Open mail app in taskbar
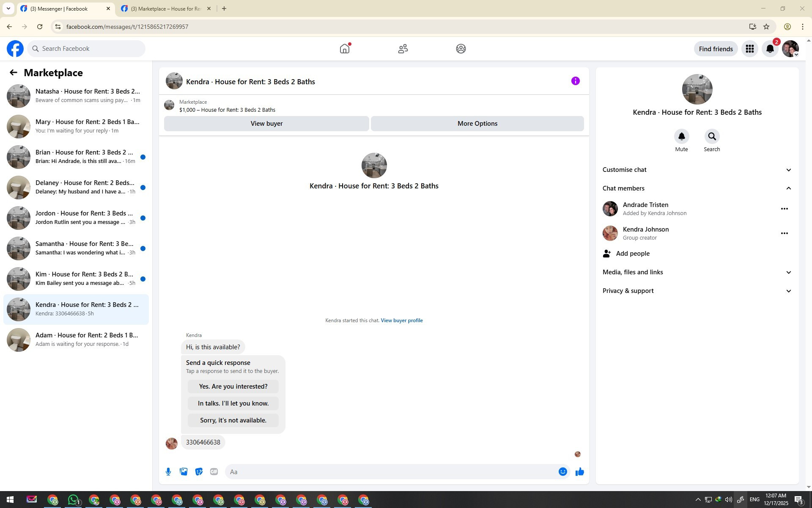This screenshot has height=508, width=812. point(32,500)
